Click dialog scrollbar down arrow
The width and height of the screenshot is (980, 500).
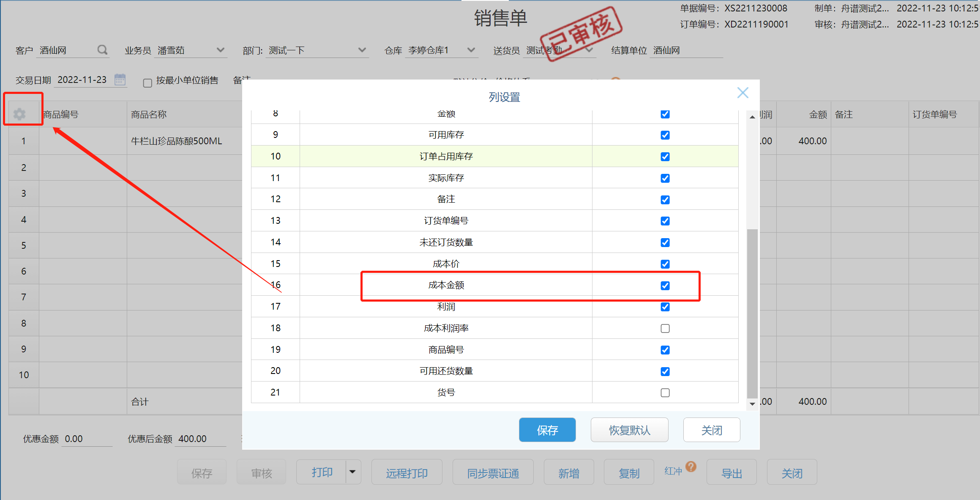(x=752, y=404)
